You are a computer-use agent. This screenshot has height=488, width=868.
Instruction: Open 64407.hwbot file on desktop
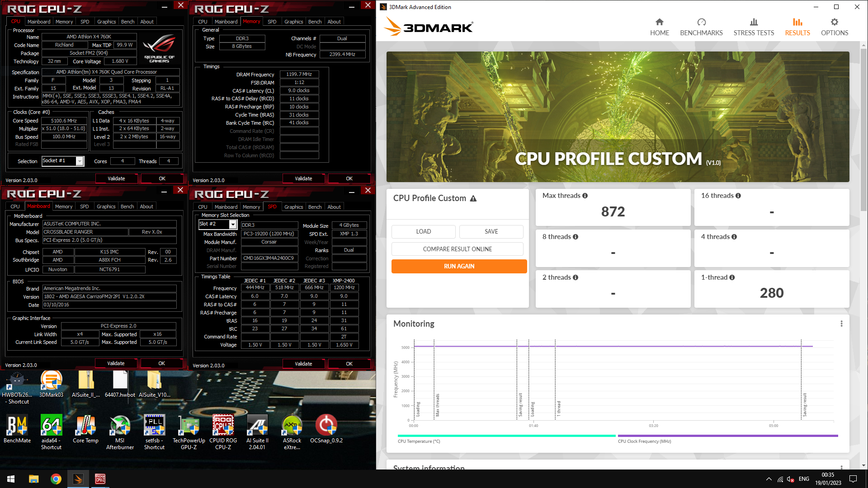click(120, 384)
